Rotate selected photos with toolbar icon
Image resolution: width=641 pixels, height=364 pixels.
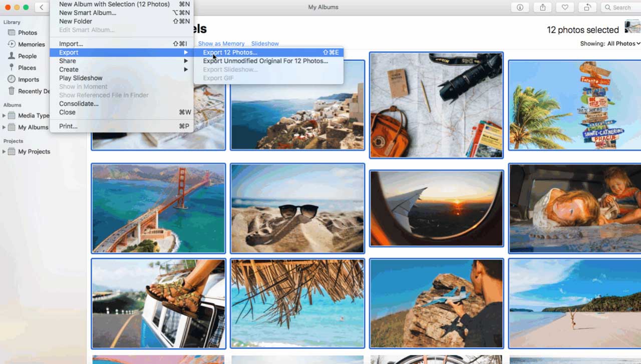[x=587, y=7]
